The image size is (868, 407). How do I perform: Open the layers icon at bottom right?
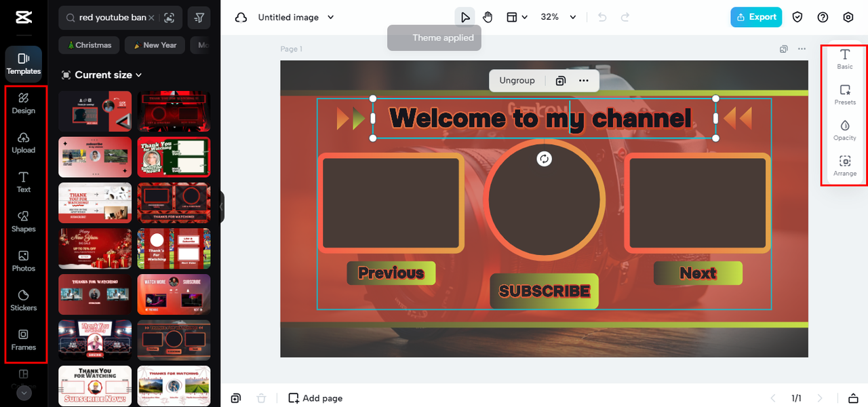click(853, 398)
